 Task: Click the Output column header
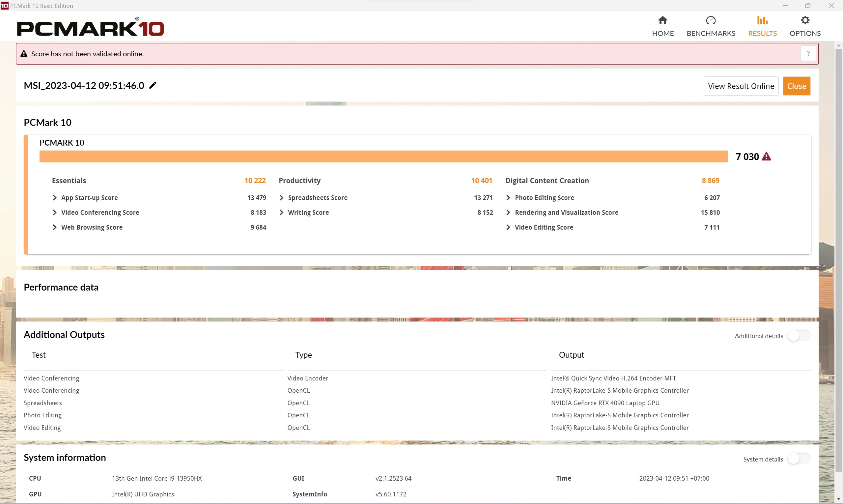pos(572,355)
